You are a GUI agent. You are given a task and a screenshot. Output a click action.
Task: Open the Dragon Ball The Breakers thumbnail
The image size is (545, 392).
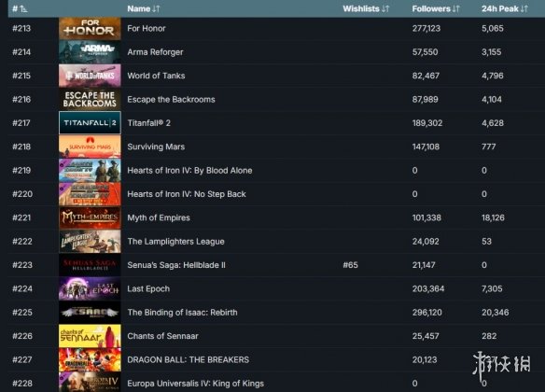[90, 359]
